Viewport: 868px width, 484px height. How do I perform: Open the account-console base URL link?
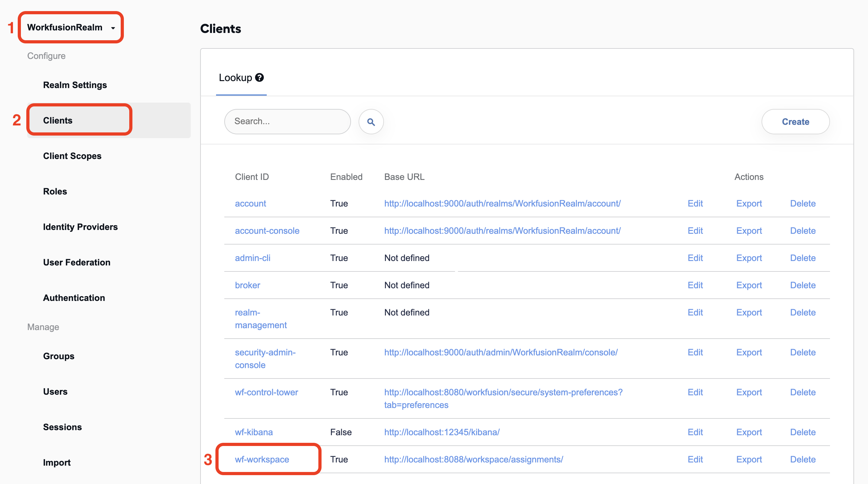(x=502, y=231)
